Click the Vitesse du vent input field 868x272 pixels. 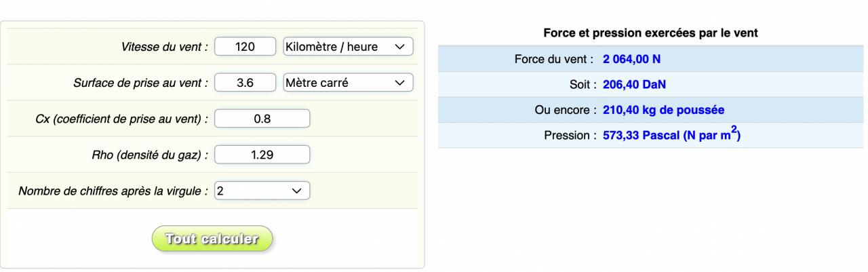pos(244,46)
